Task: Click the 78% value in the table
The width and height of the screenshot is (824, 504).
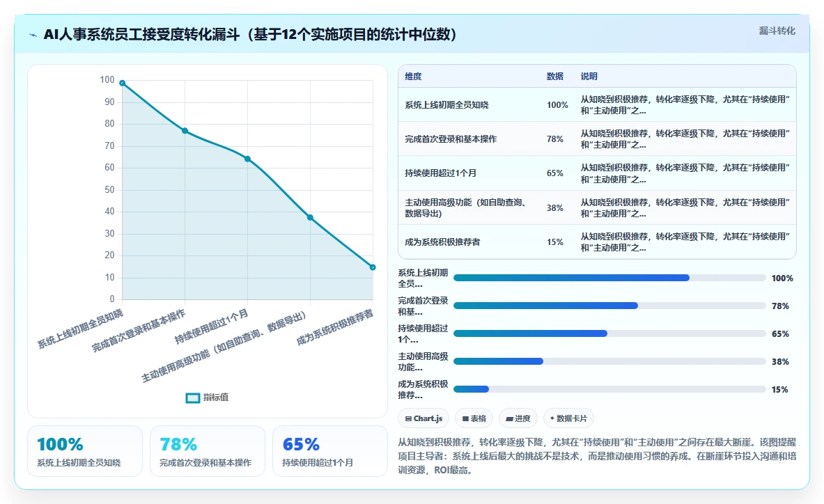Action: pyautogui.click(x=555, y=139)
